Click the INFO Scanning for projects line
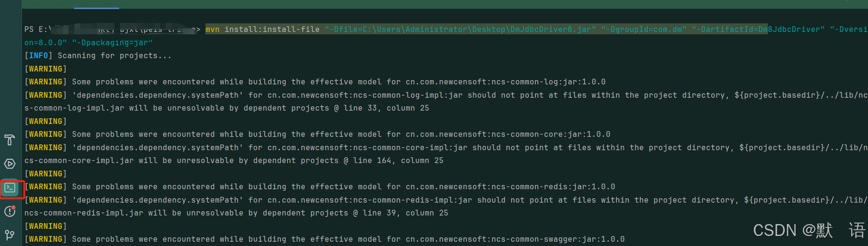This screenshot has width=868, height=246. 98,56
